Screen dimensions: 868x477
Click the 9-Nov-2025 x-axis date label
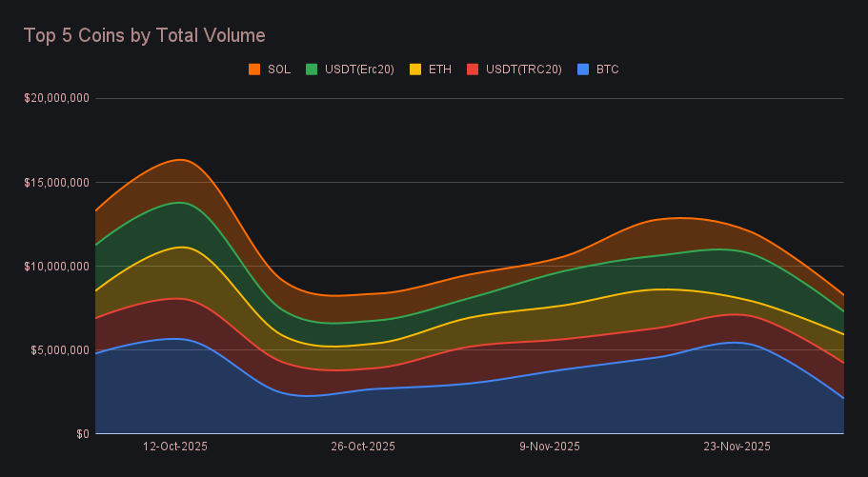(x=550, y=446)
